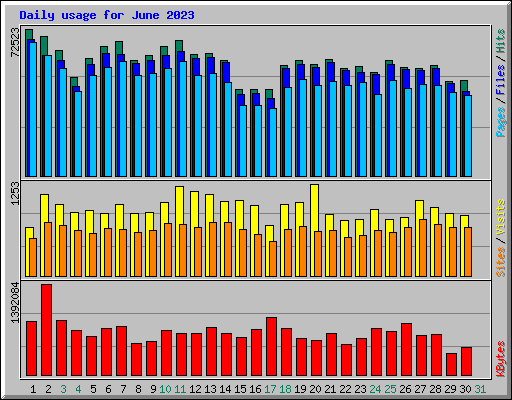
Task: Click the tallest yellow Visits bar
Action: [x=314, y=230]
